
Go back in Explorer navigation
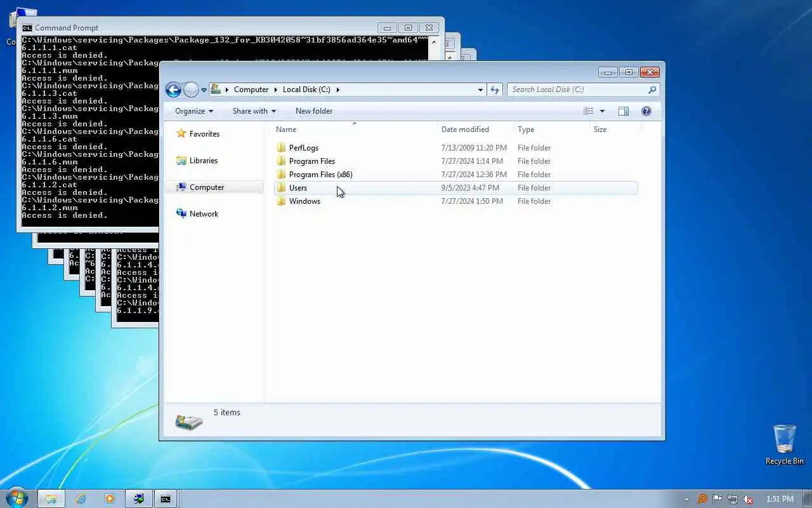pos(173,90)
